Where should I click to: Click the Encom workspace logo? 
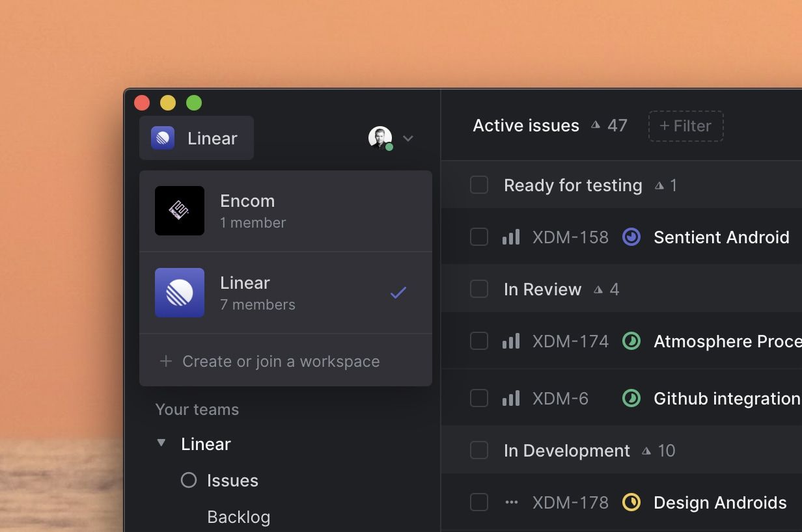(180, 211)
